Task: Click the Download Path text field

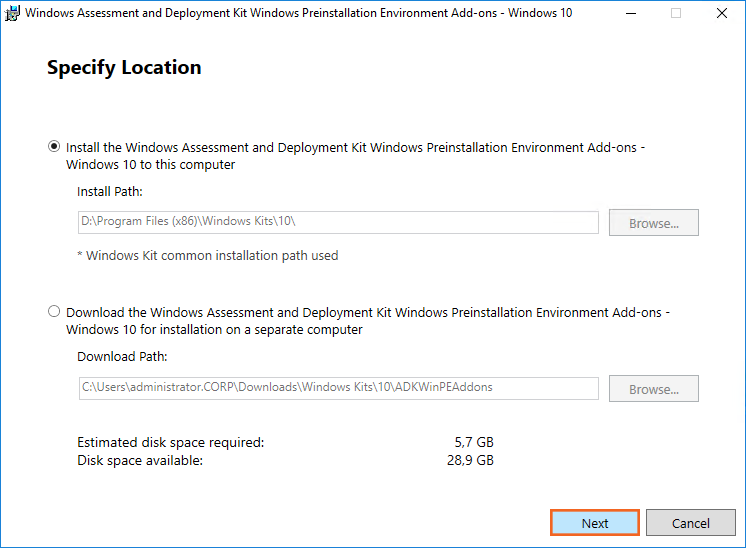Action: (337, 387)
